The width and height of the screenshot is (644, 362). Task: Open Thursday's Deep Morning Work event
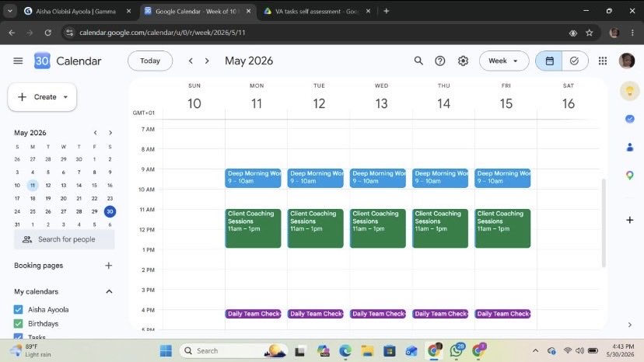click(440, 178)
